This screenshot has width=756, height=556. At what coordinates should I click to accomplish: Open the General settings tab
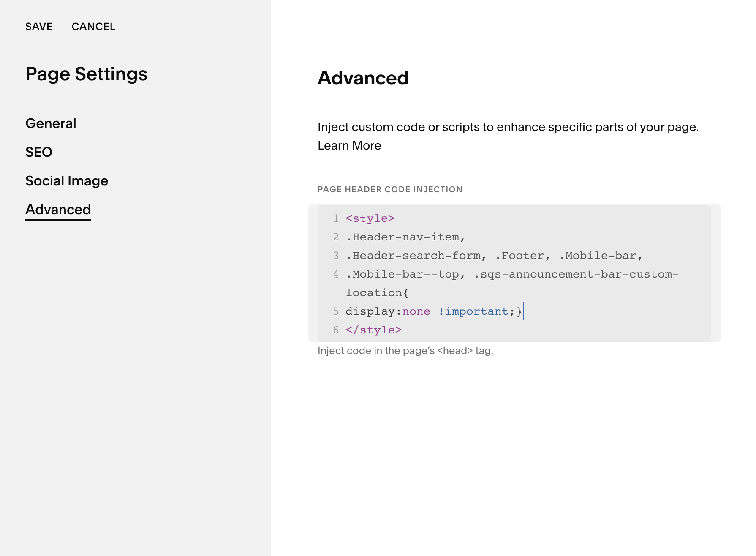point(51,123)
